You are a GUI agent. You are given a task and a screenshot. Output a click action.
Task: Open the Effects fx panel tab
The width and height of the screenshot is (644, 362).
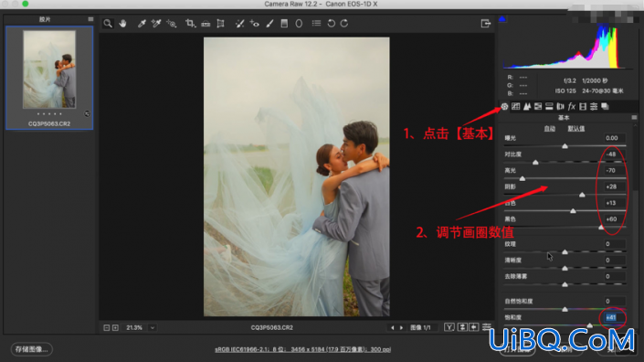(x=571, y=107)
